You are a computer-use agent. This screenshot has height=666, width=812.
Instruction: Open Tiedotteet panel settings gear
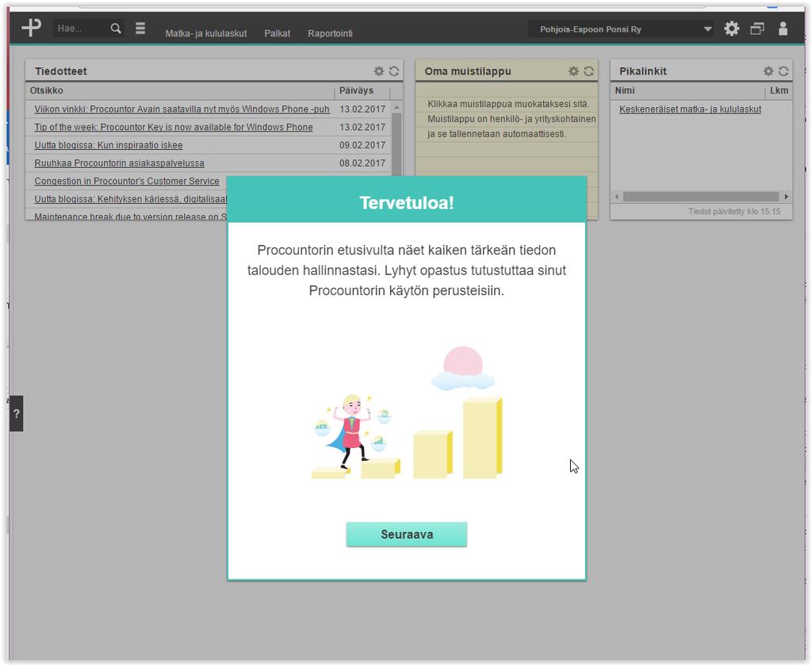(x=379, y=71)
